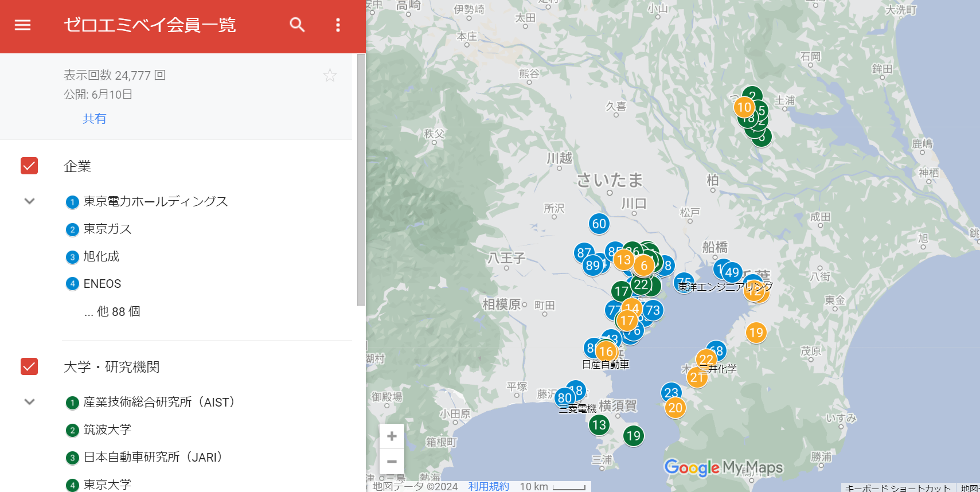Image resolution: width=980 pixels, height=492 pixels.
Task: Click blue marker 80 by 三菱電機
Action: click(565, 397)
